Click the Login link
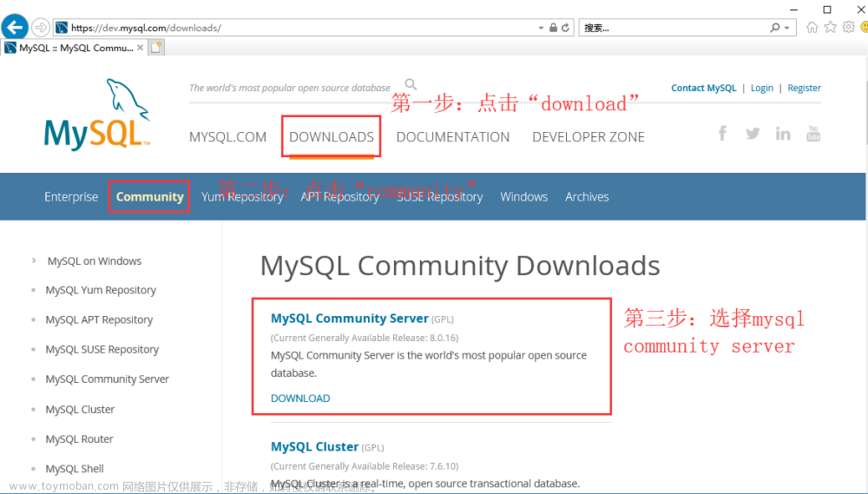Viewport: 868px width, 494px height. (762, 88)
